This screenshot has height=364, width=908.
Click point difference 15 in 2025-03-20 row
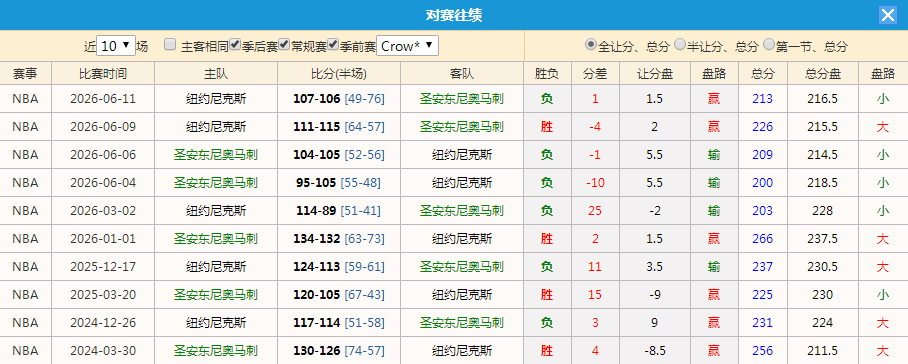click(x=595, y=295)
